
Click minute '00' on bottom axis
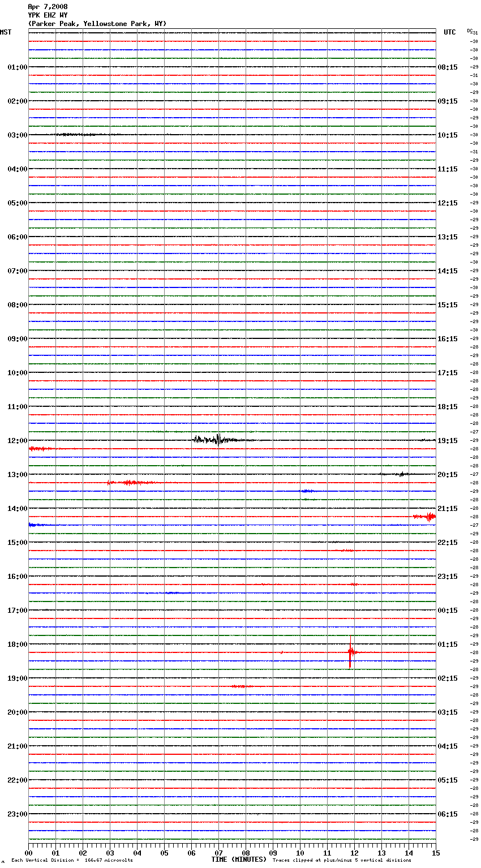pyautogui.click(x=28, y=852)
